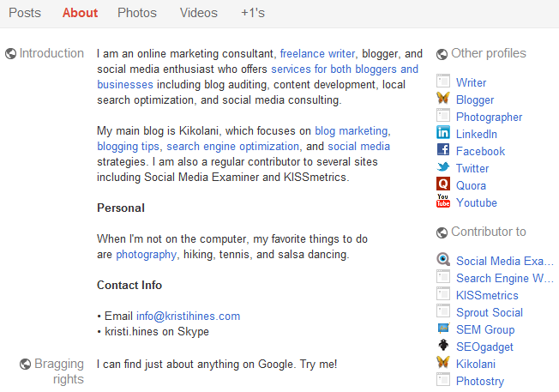Click the Social Media Examiner magnifier icon
The width and height of the screenshot is (559, 392).
443,259
